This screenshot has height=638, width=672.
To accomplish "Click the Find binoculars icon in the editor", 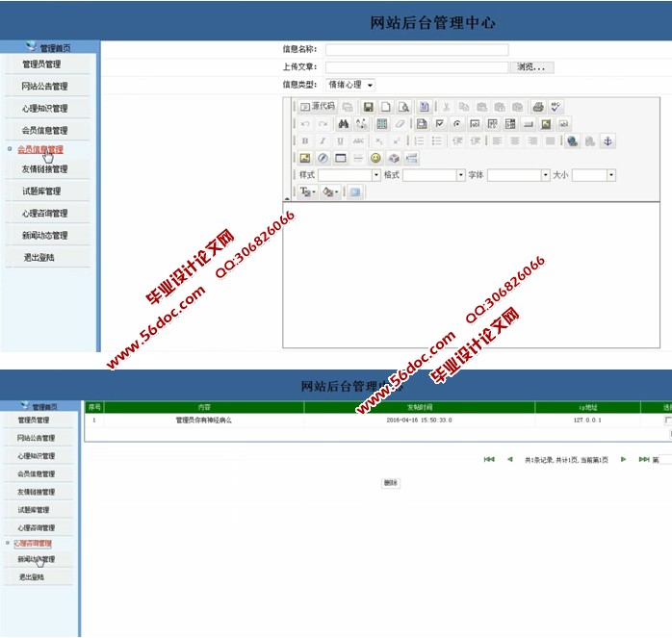I will [343, 124].
